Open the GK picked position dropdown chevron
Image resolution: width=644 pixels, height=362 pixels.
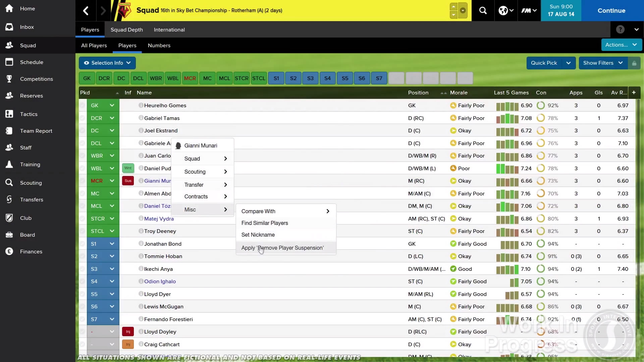tap(112, 105)
